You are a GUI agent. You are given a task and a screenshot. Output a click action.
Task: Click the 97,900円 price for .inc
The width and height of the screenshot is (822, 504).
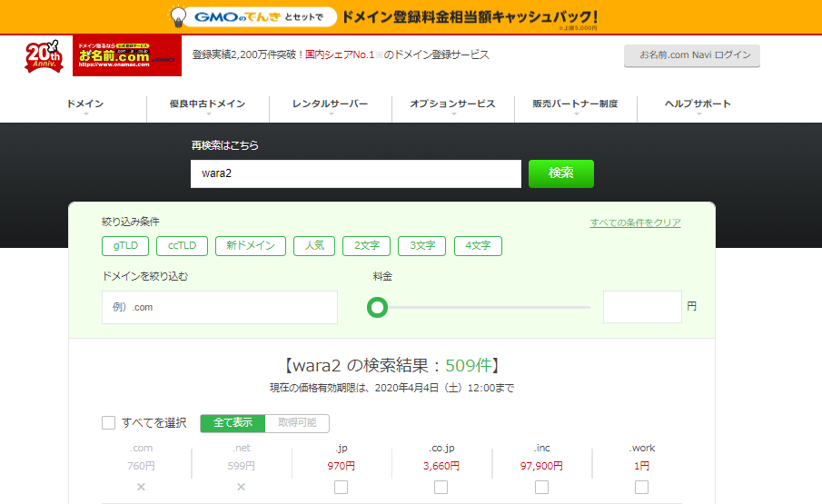click(541, 466)
